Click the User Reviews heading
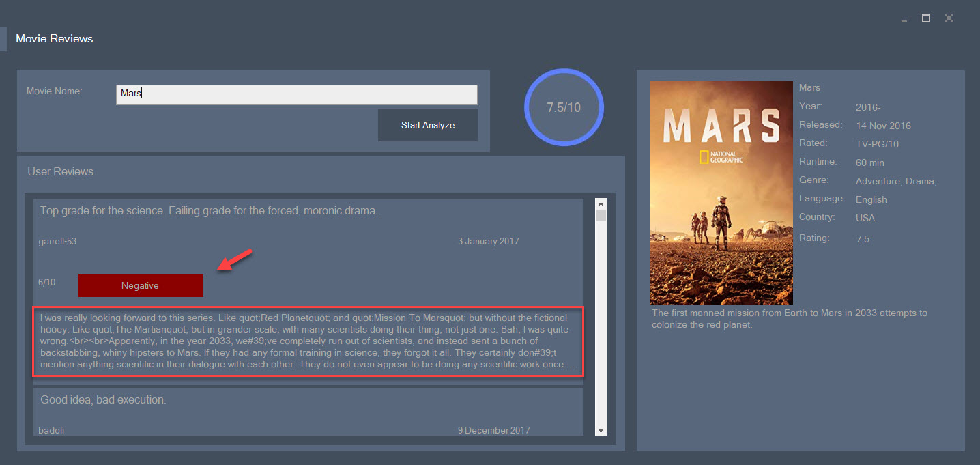980x465 pixels. [60, 171]
